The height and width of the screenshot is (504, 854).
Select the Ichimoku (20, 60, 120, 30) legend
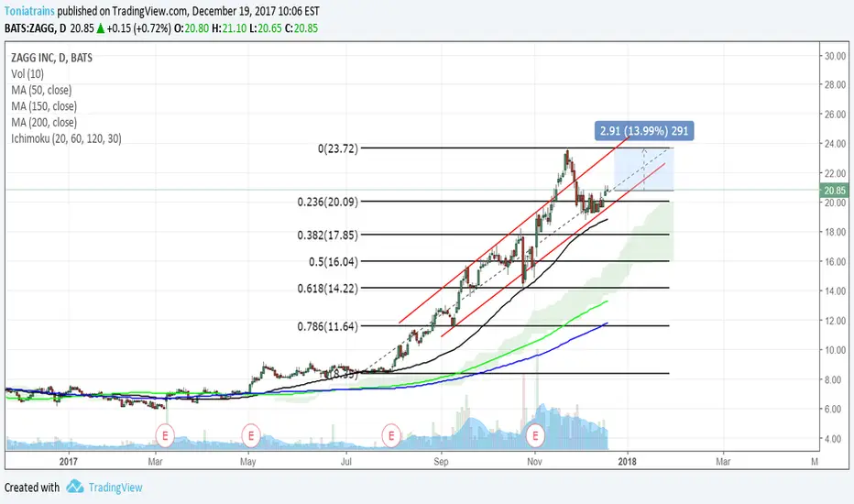tap(66, 138)
